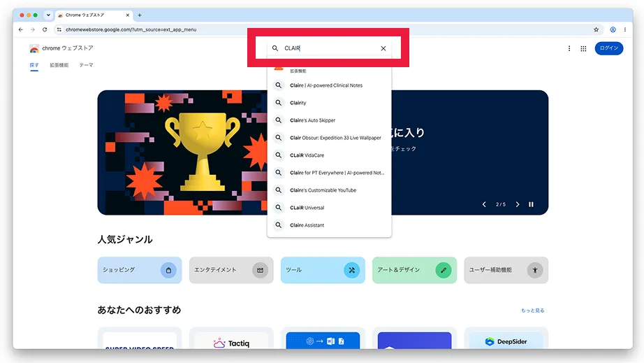The image size is (644, 363).
Task: Click the もっと見る link
Action: [x=533, y=311]
